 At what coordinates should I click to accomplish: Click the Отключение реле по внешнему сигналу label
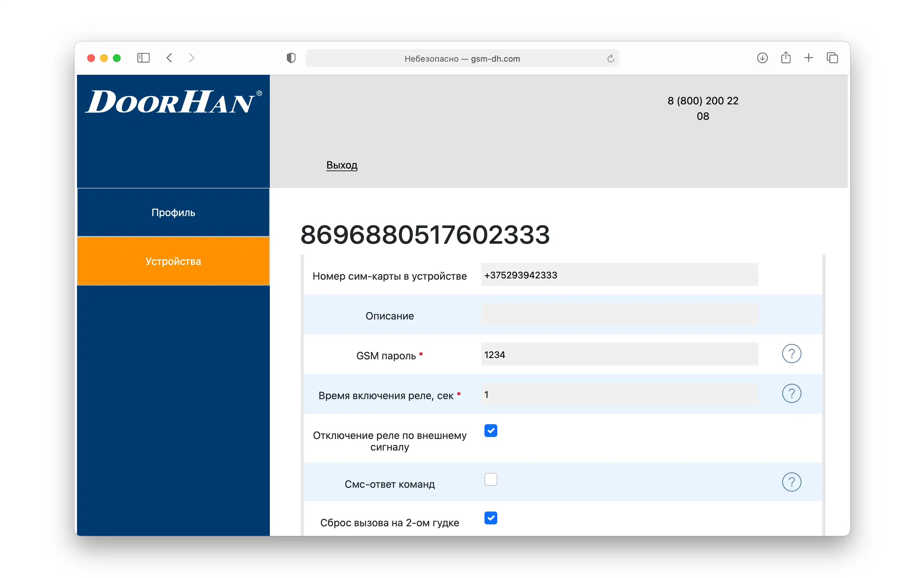click(x=389, y=441)
